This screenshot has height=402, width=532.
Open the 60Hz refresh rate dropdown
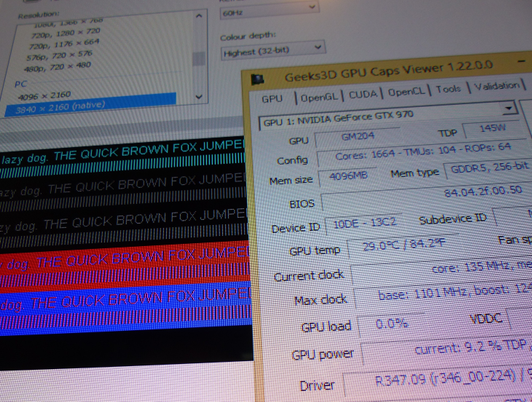pos(270,11)
